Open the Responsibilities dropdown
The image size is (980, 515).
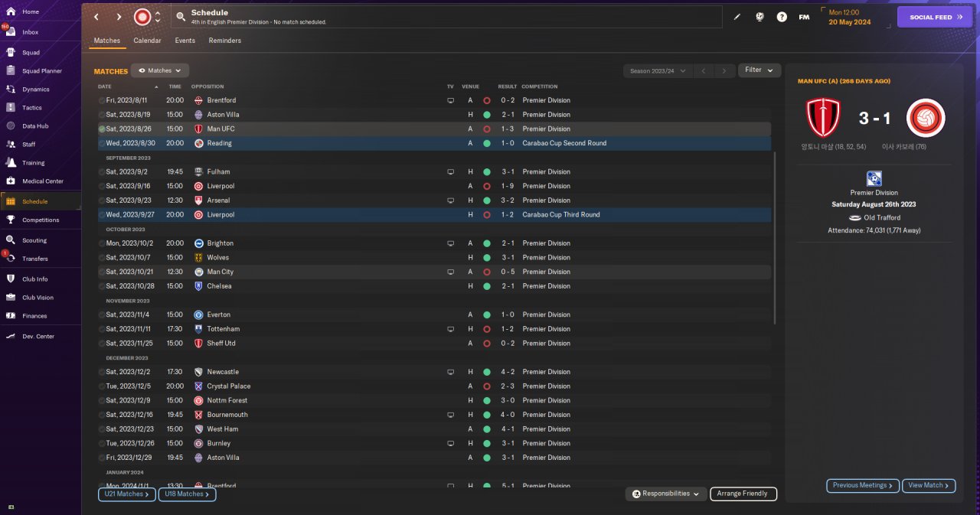point(666,494)
